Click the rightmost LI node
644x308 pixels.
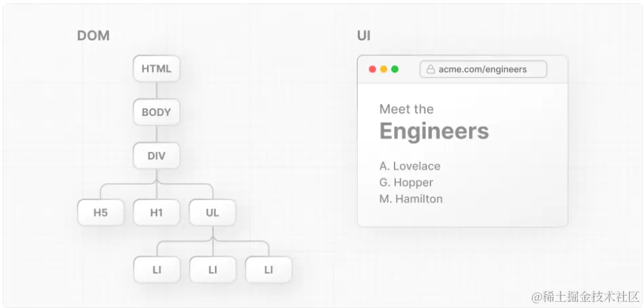tap(268, 270)
